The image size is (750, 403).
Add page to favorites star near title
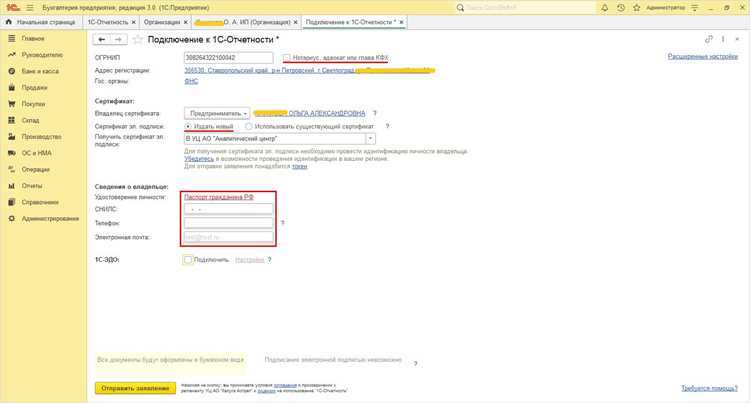[x=138, y=40]
